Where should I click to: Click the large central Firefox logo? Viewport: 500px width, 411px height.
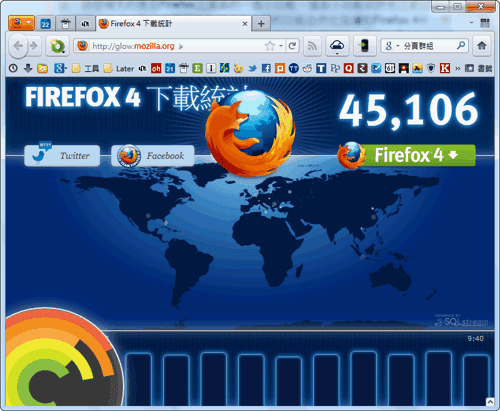pos(250,133)
